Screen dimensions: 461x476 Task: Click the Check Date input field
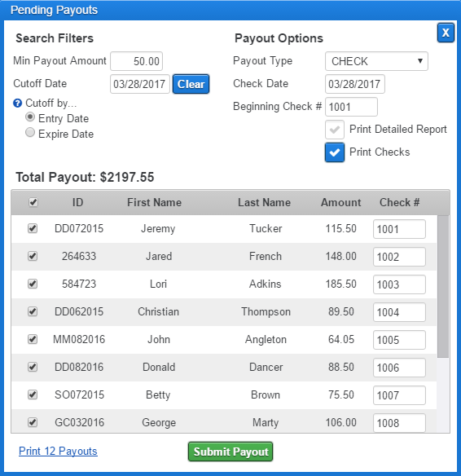(x=355, y=84)
